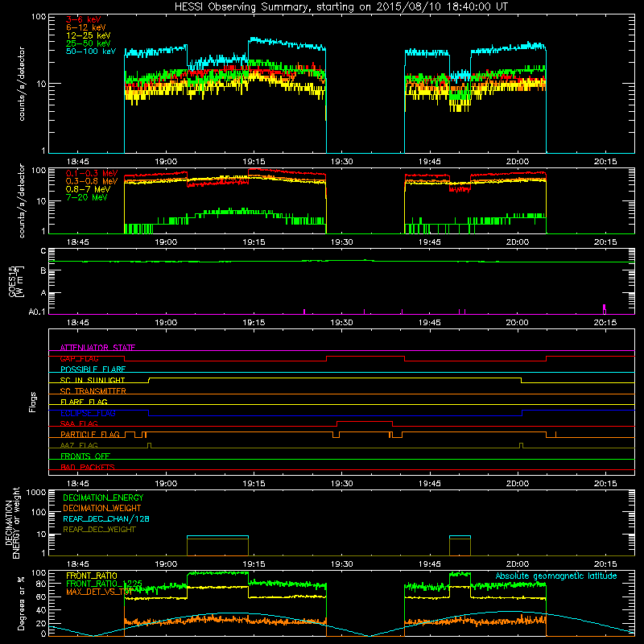Select the AAZ_FLAG label
The width and height of the screenshot is (644, 644).
point(79,445)
